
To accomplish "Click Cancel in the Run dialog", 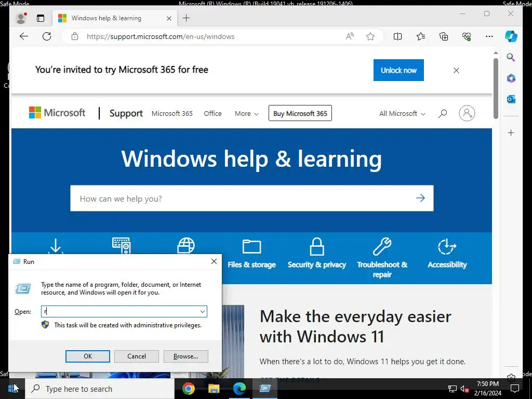I will click(137, 356).
